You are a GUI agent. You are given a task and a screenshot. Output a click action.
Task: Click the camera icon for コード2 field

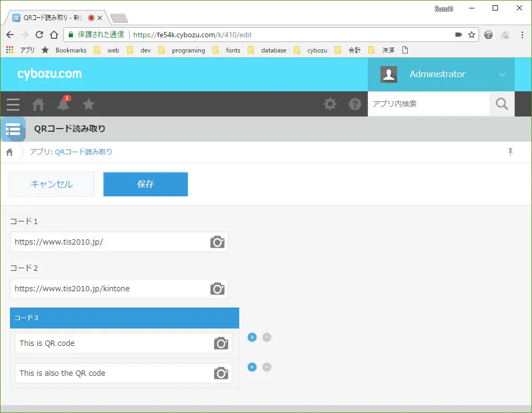pyautogui.click(x=217, y=289)
